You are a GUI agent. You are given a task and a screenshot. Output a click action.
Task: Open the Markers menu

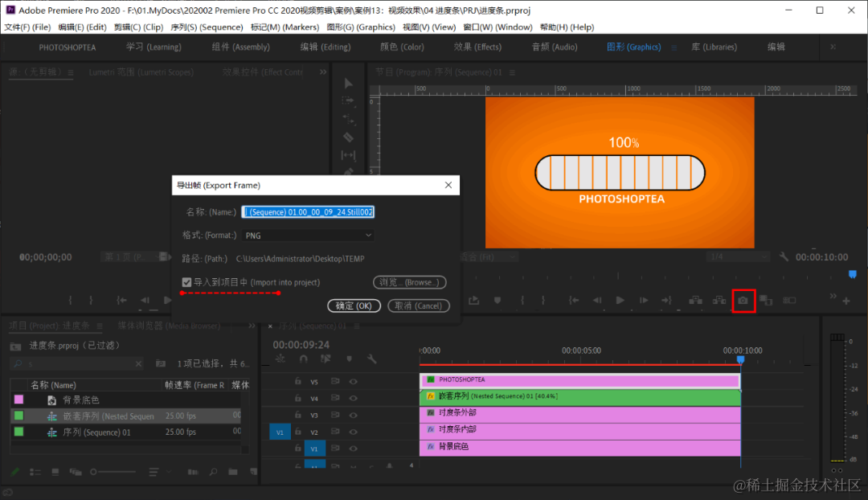[285, 27]
